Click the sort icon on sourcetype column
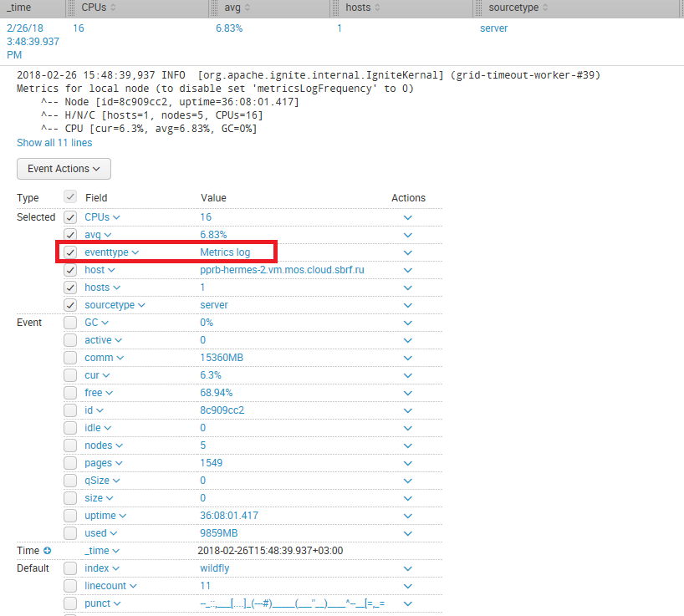Screen dimensions: 684x616 [x=546, y=8]
